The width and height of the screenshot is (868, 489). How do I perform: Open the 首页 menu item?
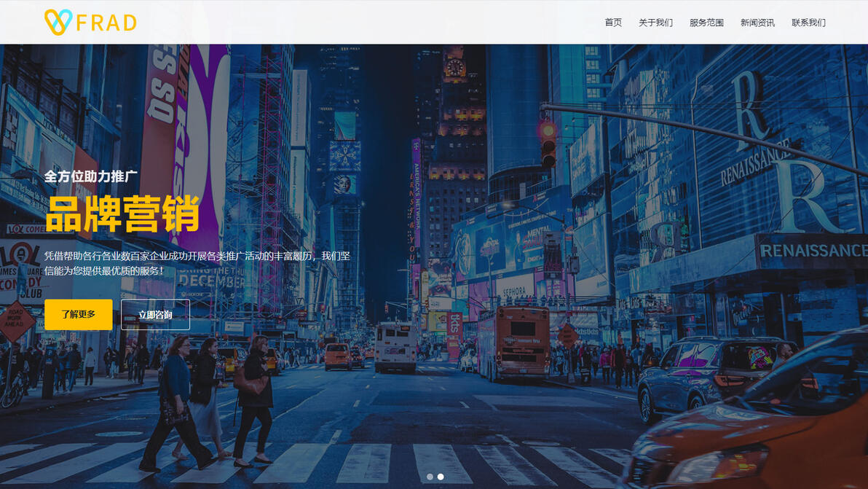click(x=613, y=22)
